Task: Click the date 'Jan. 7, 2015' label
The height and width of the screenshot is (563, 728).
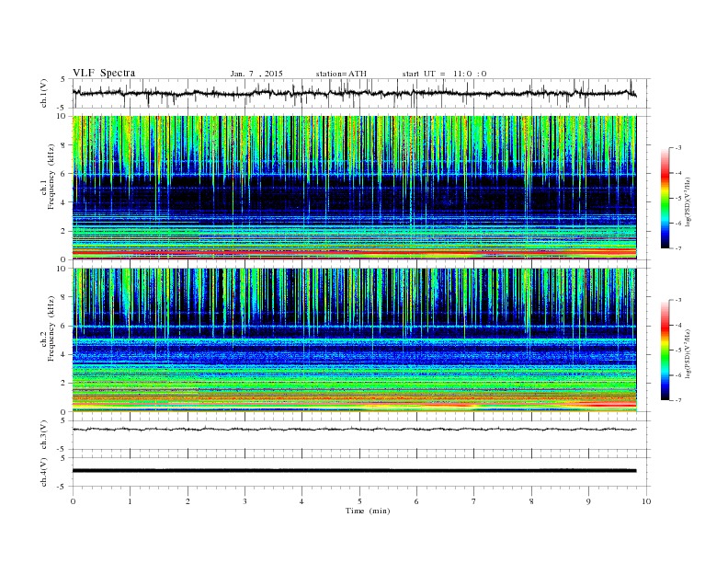Action: point(256,74)
